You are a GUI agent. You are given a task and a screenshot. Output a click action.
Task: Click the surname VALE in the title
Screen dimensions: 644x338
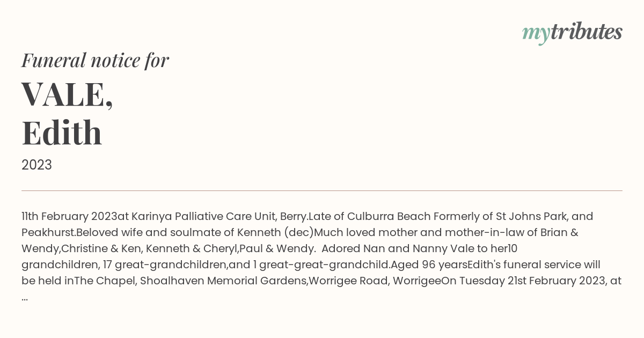pyautogui.click(x=67, y=94)
